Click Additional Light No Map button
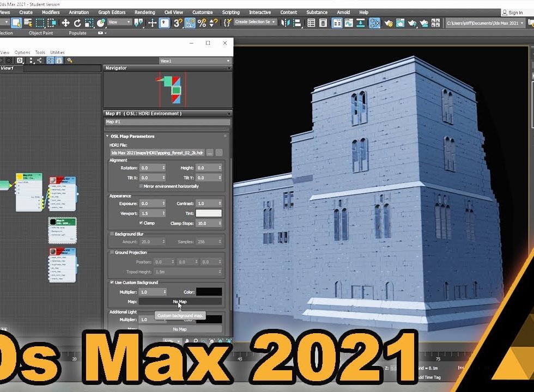The width and height of the screenshot is (534, 392). tap(180, 329)
